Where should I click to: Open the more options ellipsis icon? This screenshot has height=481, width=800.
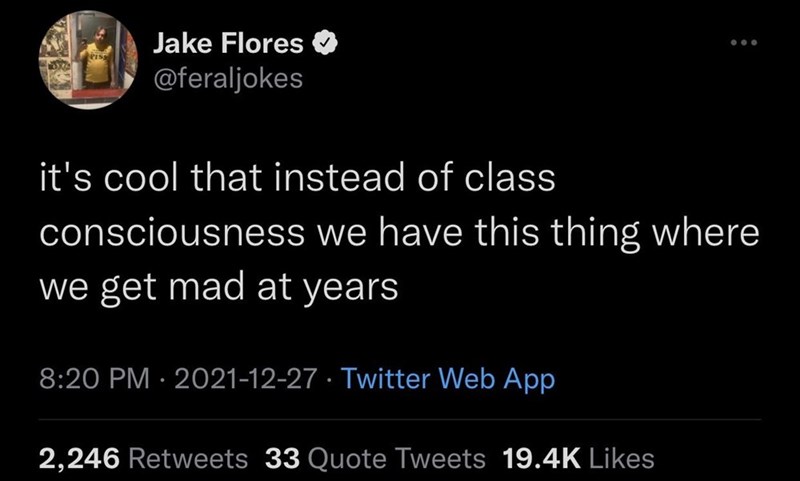click(x=744, y=45)
